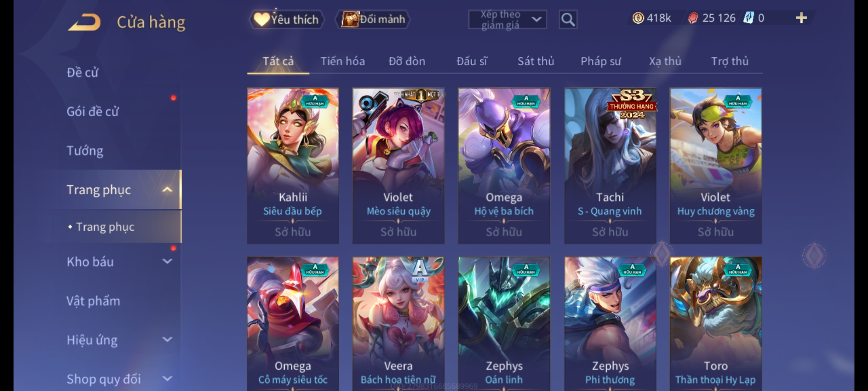Open the search magnifier icon
Viewport: 868px width, 391px height.
click(x=568, y=20)
